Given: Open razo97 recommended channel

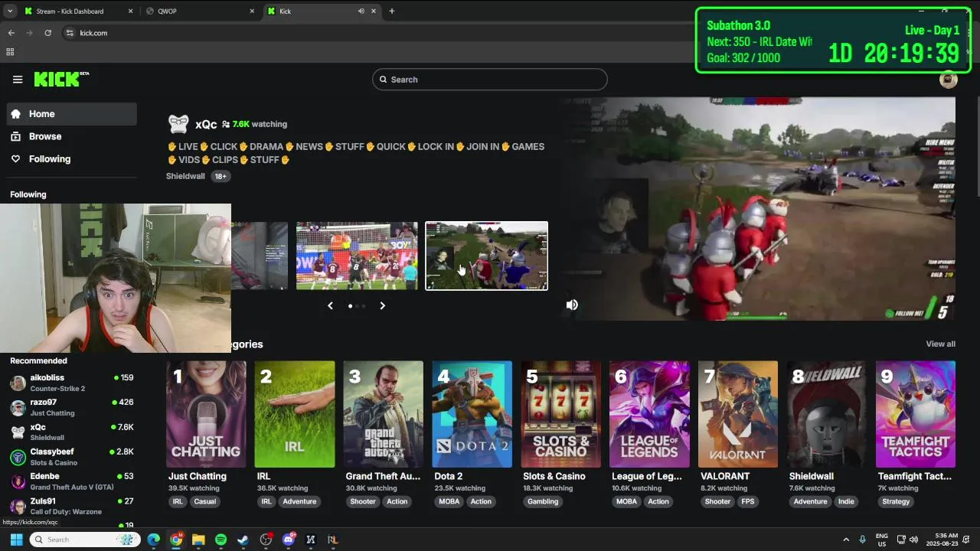Looking at the screenshot, I should (x=72, y=407).
